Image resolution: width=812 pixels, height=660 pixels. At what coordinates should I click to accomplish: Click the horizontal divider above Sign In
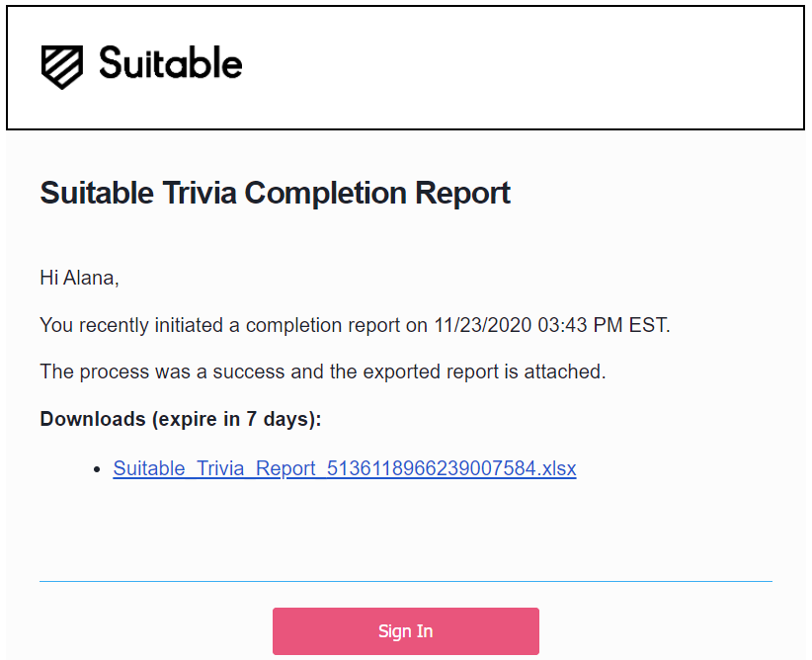pos(405,580)
